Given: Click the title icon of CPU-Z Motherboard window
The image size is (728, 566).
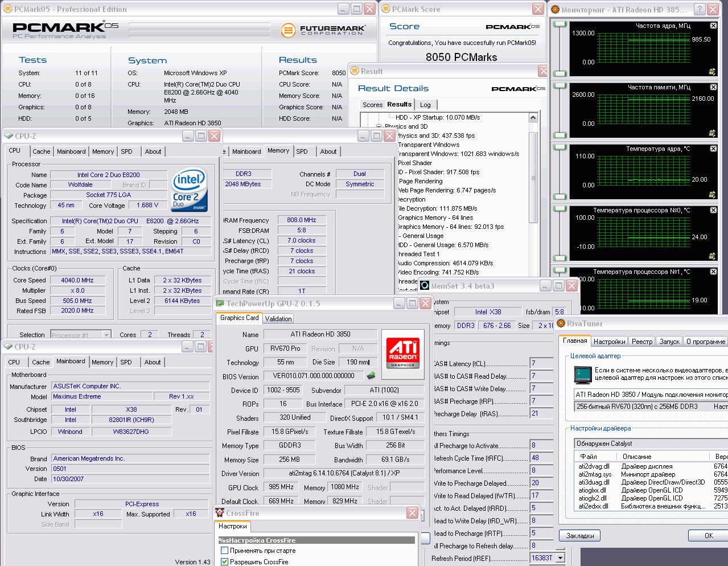Looking at the screenshot, I should point(9,346).
